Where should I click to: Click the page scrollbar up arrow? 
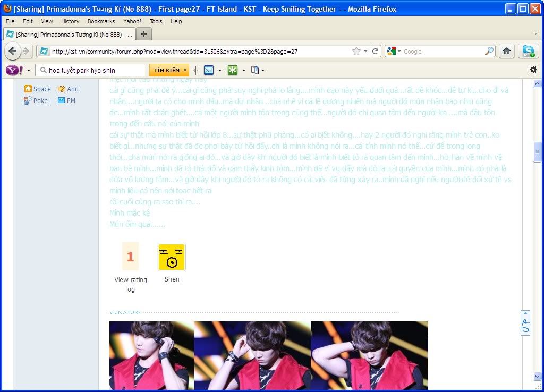pos(537,83)
